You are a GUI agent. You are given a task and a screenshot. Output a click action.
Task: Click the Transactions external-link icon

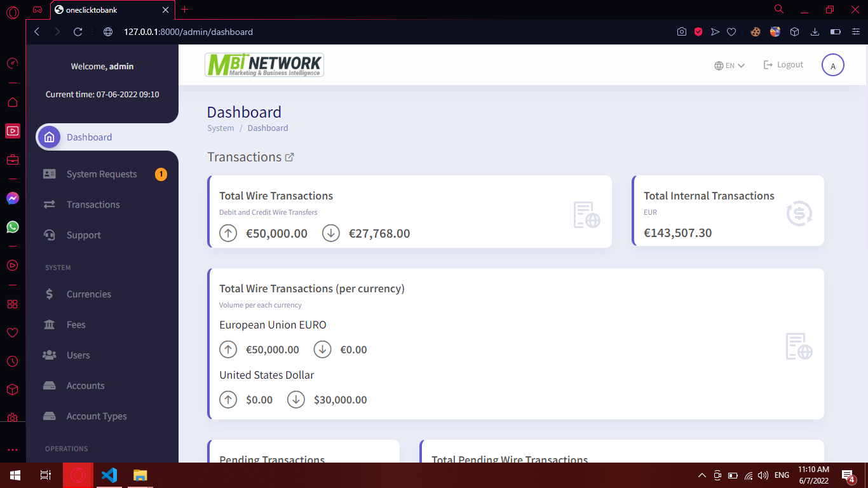click(290, 156)
